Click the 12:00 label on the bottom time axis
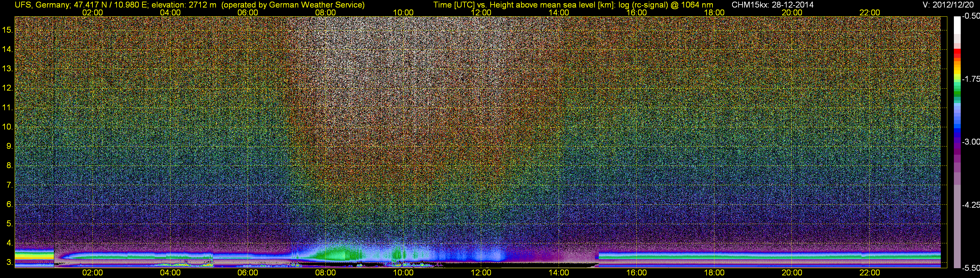The height and width of the screenshot is (278, 980). click(481, 273)
